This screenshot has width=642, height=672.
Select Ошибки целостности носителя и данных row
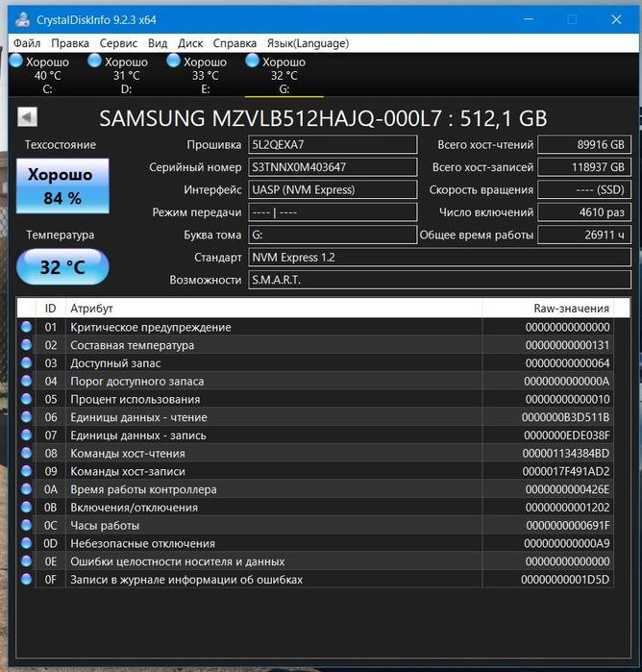[x=315, y=561]
